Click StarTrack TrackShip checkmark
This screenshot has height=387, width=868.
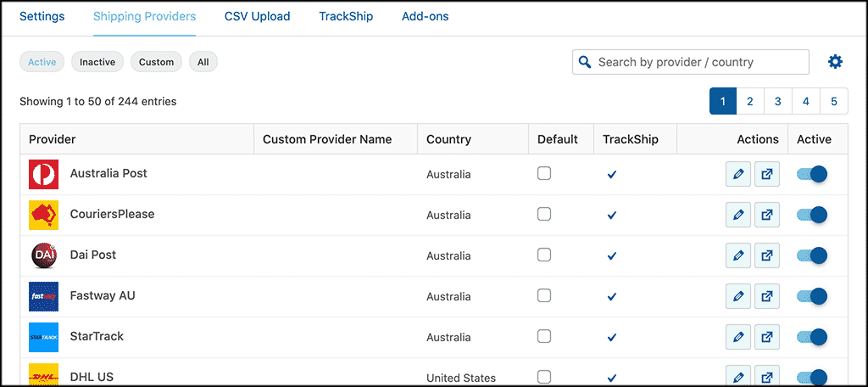point(612,337)
